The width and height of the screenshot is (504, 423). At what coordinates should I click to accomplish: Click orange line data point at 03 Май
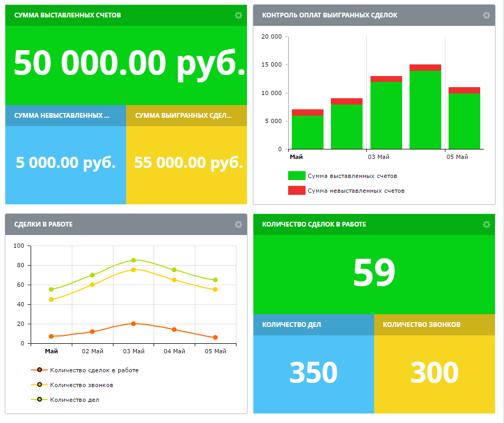point(134,324)
